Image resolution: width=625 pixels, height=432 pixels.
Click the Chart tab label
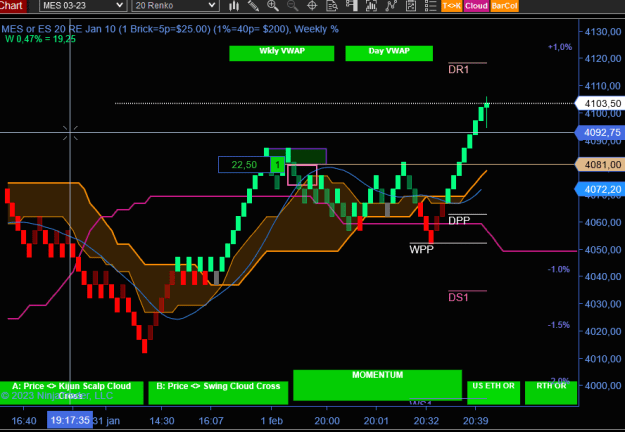click(12, 6)
